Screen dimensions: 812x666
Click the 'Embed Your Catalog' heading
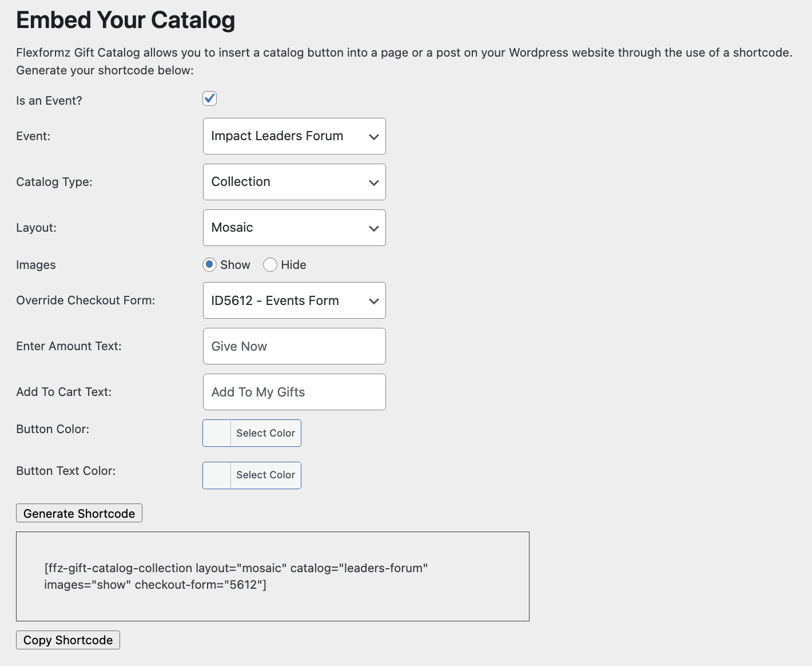[125, 20]
